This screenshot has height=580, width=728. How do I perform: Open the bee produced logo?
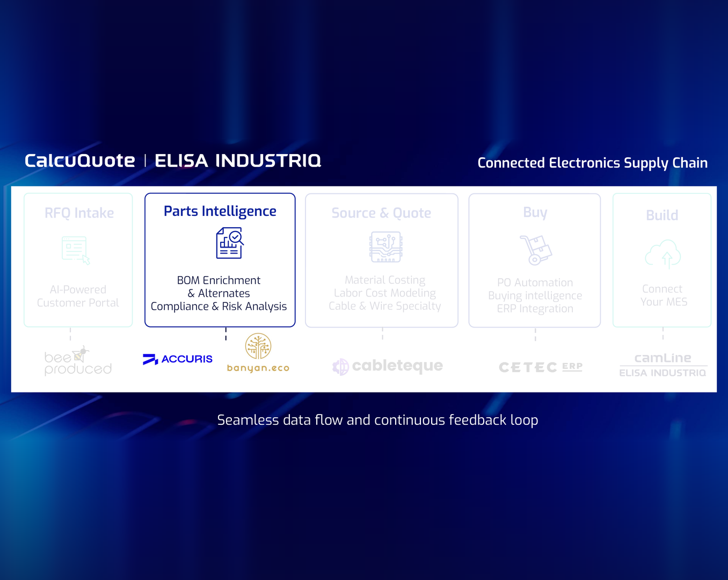point(78,361)
